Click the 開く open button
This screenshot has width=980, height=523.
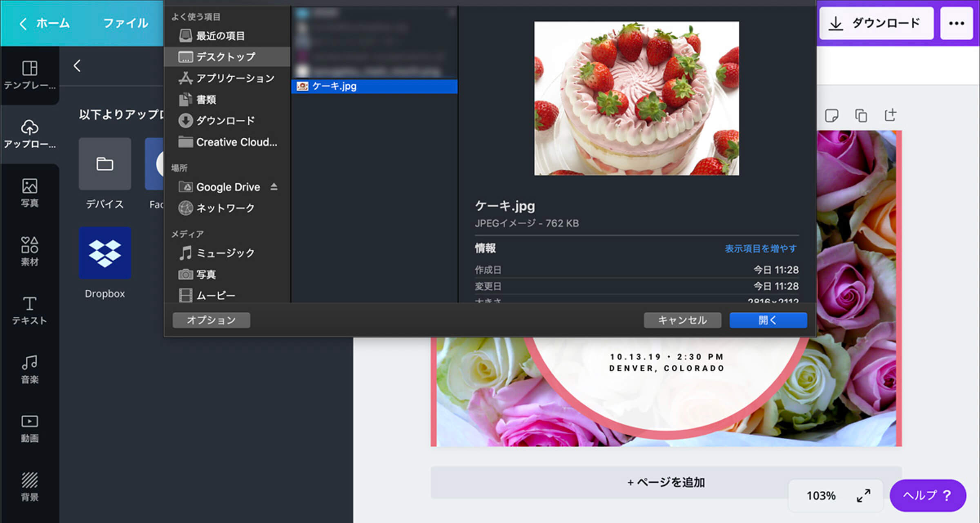(768, 320)
